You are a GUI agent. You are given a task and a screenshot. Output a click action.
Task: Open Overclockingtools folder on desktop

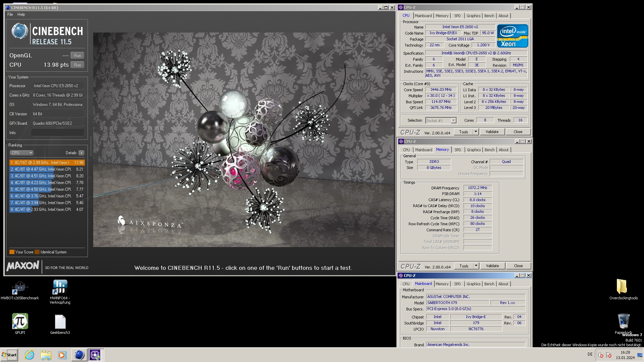click(x=624, y=290)
